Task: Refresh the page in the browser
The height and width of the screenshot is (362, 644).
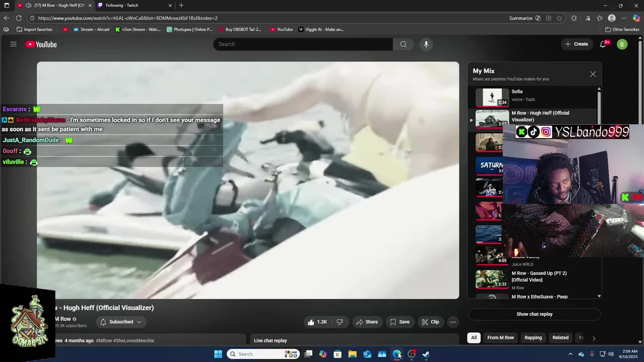Action: click(19, 18)
